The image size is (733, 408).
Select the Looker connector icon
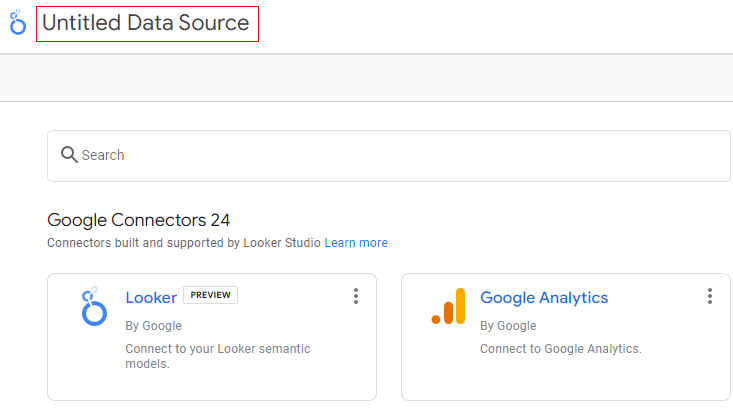click(94, 306)
